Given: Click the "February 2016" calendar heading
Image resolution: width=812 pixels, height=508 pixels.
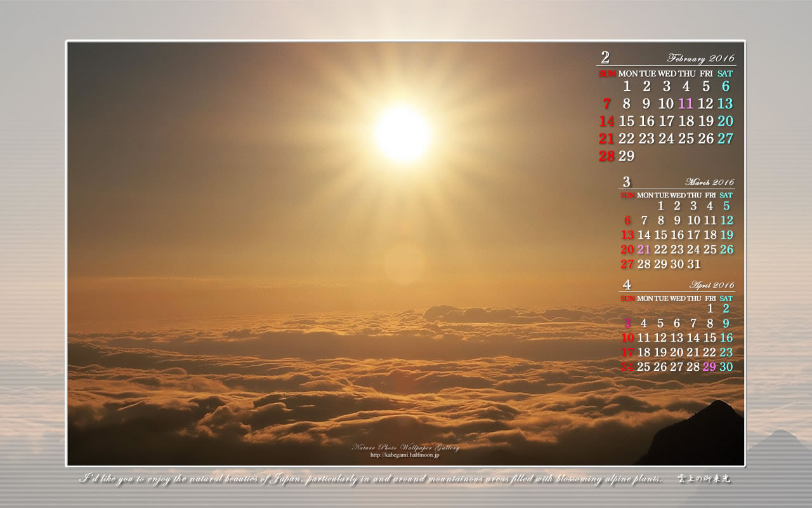Looking at the screenshot, I should point(700,58).
